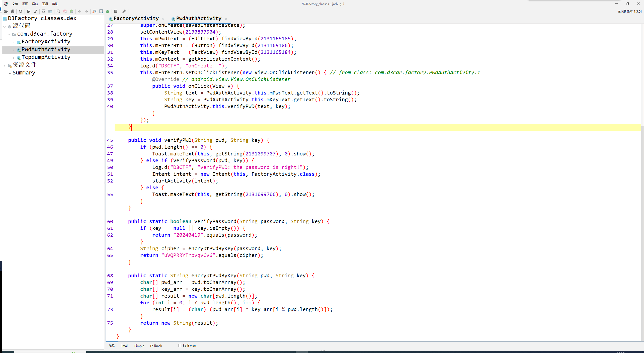Click the quark engine analysis icon
Image resolution: width=644 pixels, height=353 pixels.
[101, 11]
